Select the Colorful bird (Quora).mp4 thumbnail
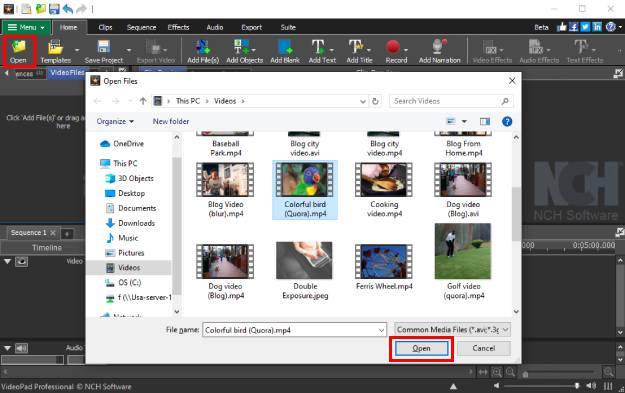Screen dimensions: 625x393 [x=305, y=180]
